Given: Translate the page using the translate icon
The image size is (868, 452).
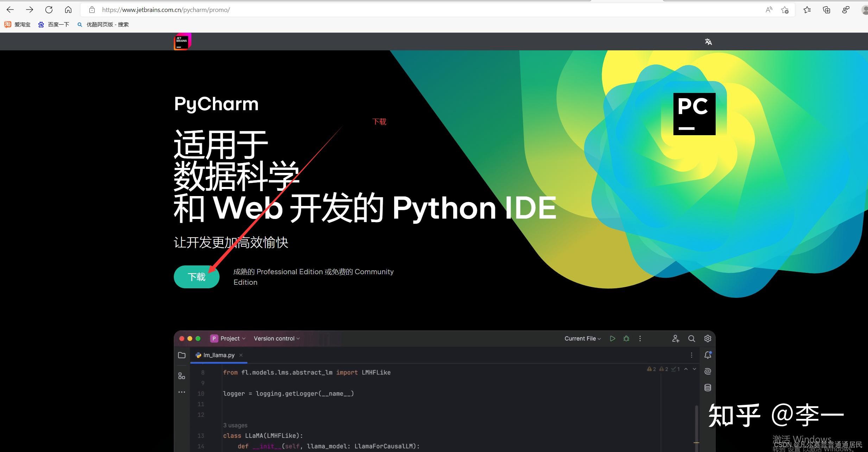Looking at the screenshot, I should [x=708, y=41].
